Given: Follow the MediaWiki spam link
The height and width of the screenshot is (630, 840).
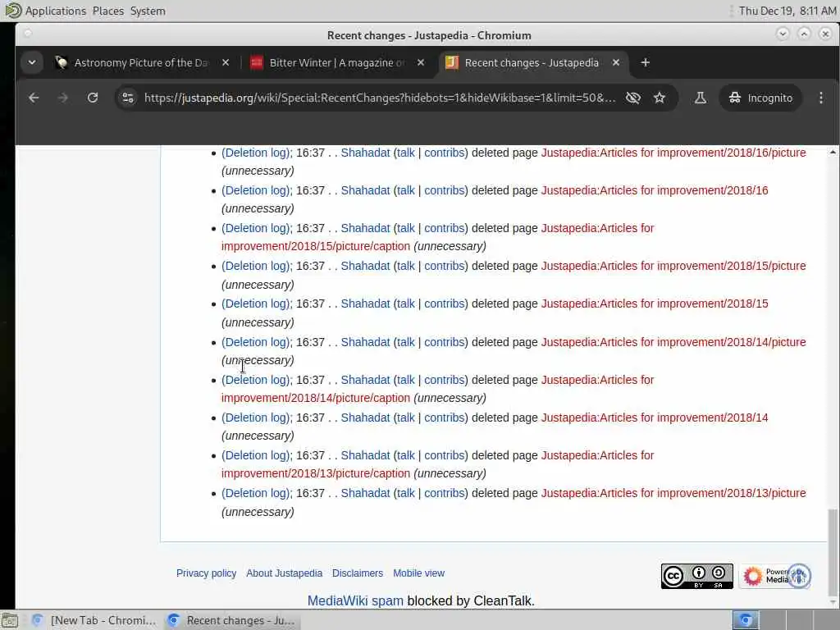Looking at the screenshot, I should 355,601.
